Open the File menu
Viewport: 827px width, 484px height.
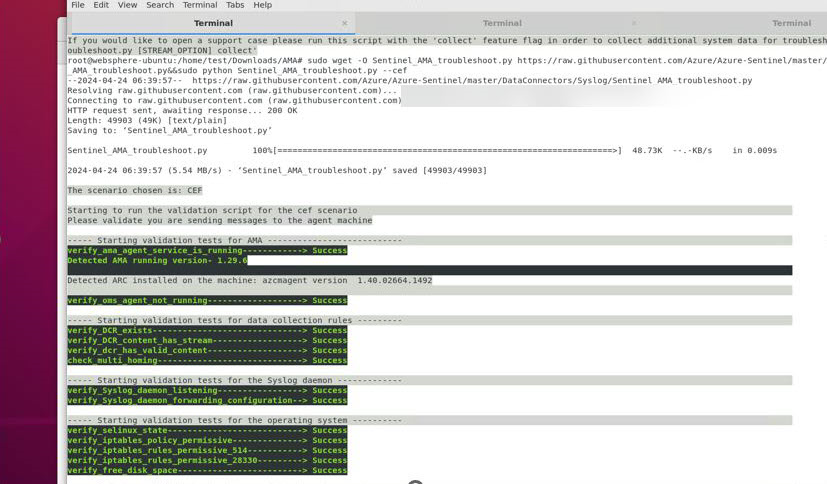click(x=77, y=5)
